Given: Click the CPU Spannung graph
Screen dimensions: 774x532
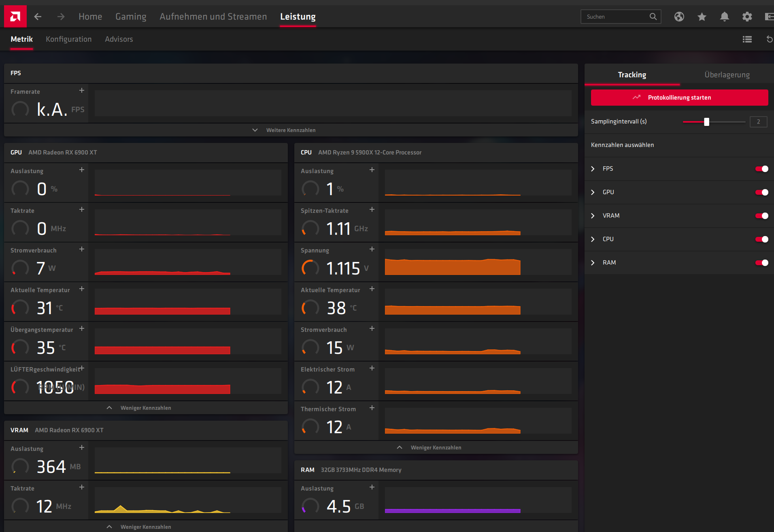Looking at the screenshot, I should point(478,262).
